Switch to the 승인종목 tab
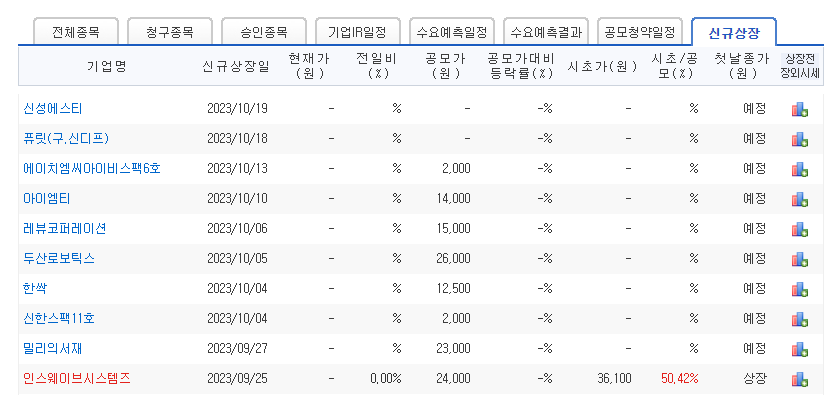The width and height of the screenshot is (825, 395). click(264, 32)
